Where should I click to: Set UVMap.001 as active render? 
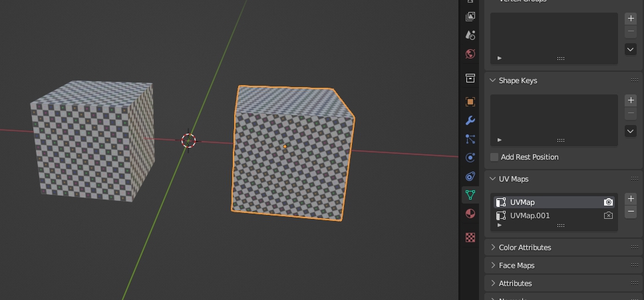click(608, 216)
